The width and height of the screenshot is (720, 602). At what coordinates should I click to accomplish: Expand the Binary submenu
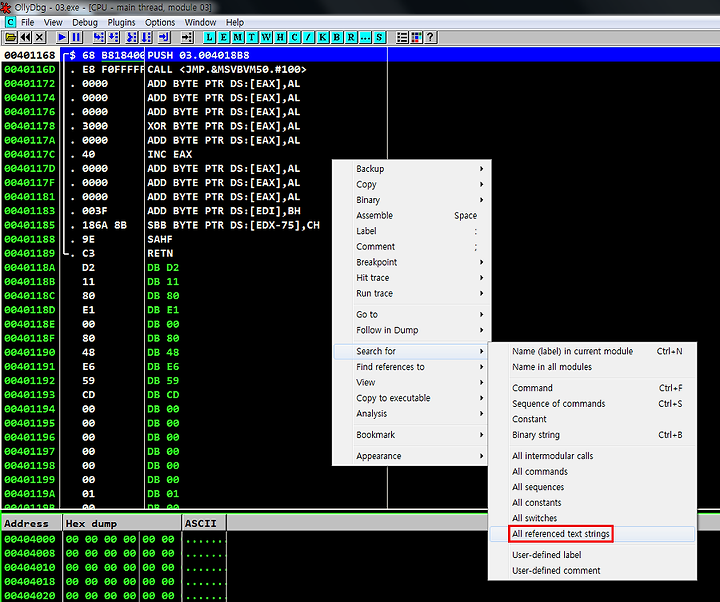(x=411, y=200)
